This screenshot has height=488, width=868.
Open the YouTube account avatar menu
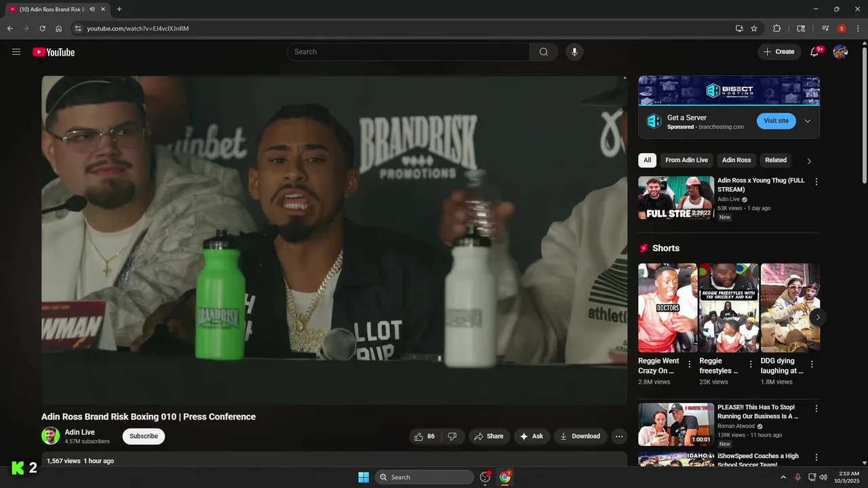pos(840,52)
